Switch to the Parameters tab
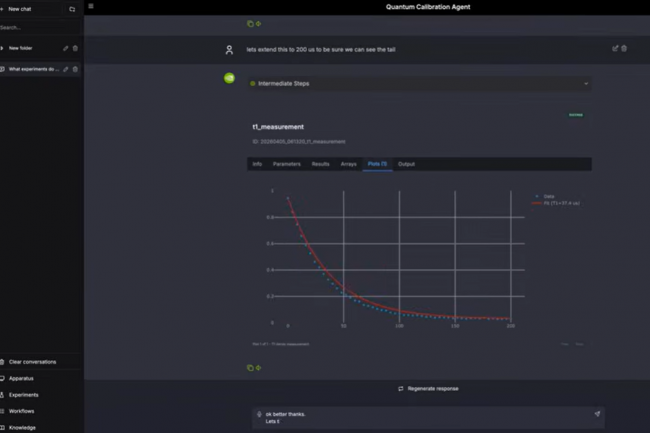Screen dimensions: 650x433 pos(286,164)
